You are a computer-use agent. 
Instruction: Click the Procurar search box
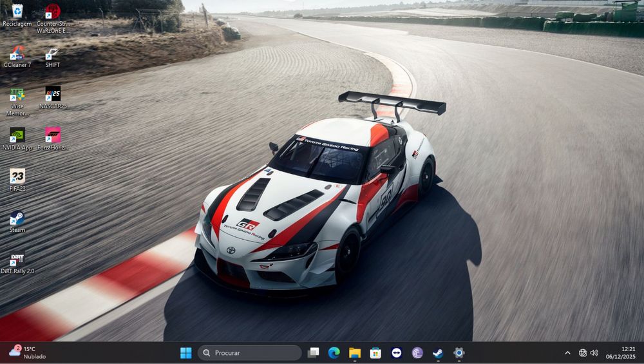tap(250, 353)
